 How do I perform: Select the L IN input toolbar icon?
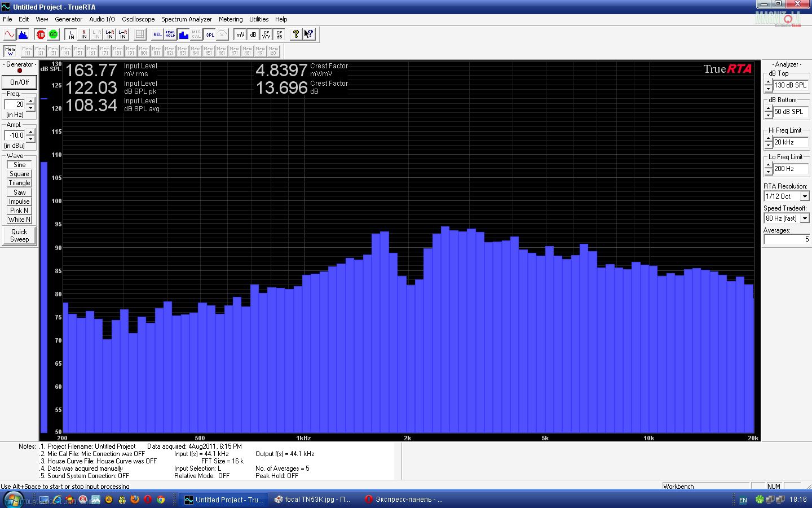click(71, 34)
